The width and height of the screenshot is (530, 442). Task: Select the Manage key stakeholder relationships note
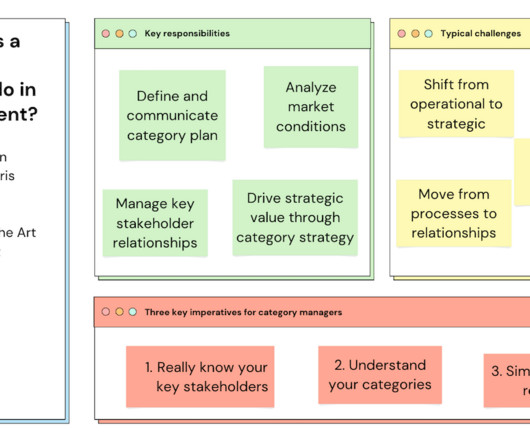tap(155, 223)
